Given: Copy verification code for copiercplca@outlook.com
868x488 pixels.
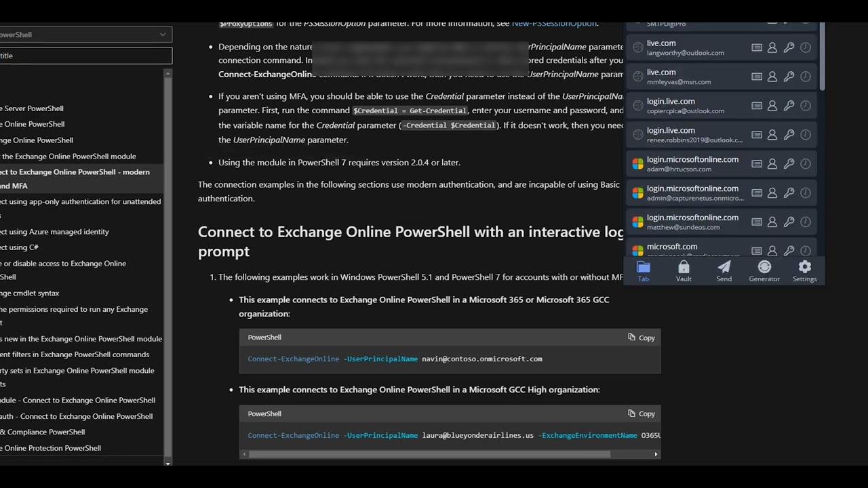Looking at the screenshot, I should (x=806, y=106).
